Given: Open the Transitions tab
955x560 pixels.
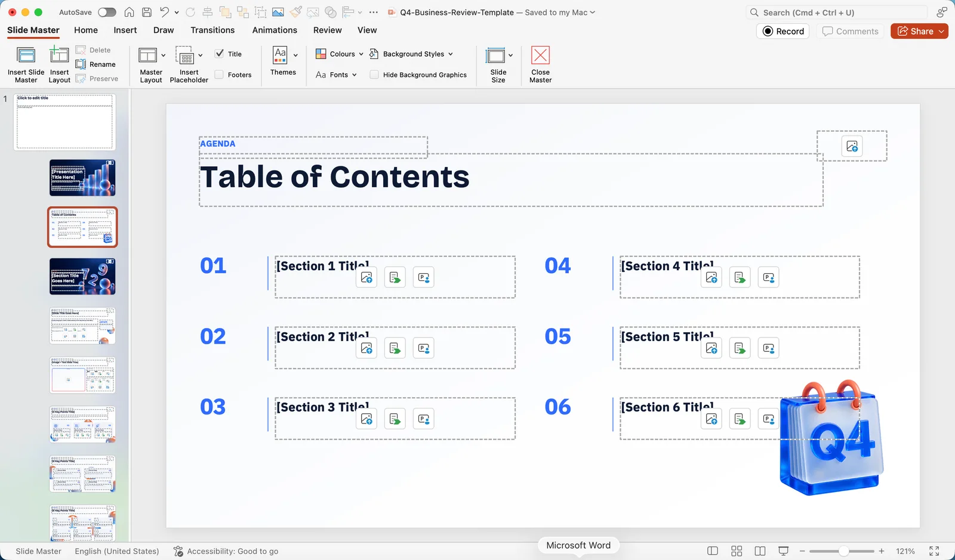Looking at the screenshot, I should click(212, 30).
